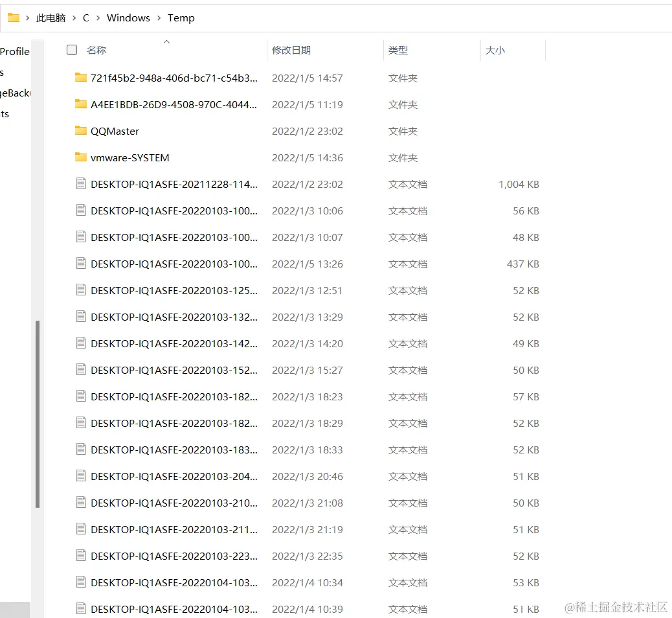Click the 2022/1/5 13:26 date cell
This screenshot has height=618, width=672.
308,264
